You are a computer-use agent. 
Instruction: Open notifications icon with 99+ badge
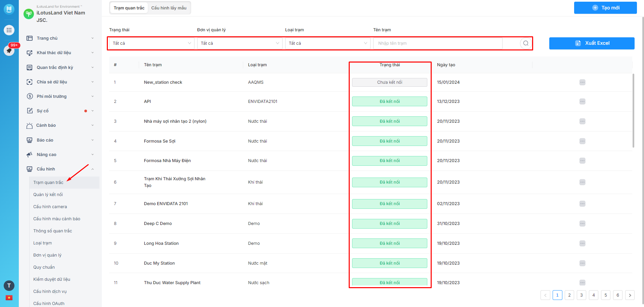click(9, 50)
